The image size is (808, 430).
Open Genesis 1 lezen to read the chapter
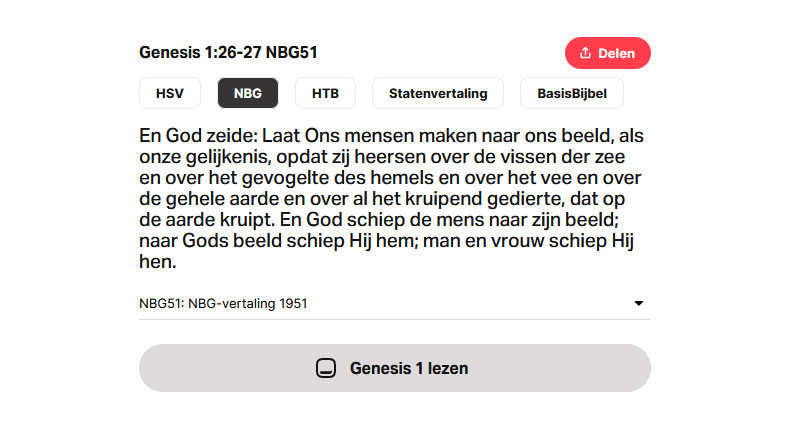(395, 368)
